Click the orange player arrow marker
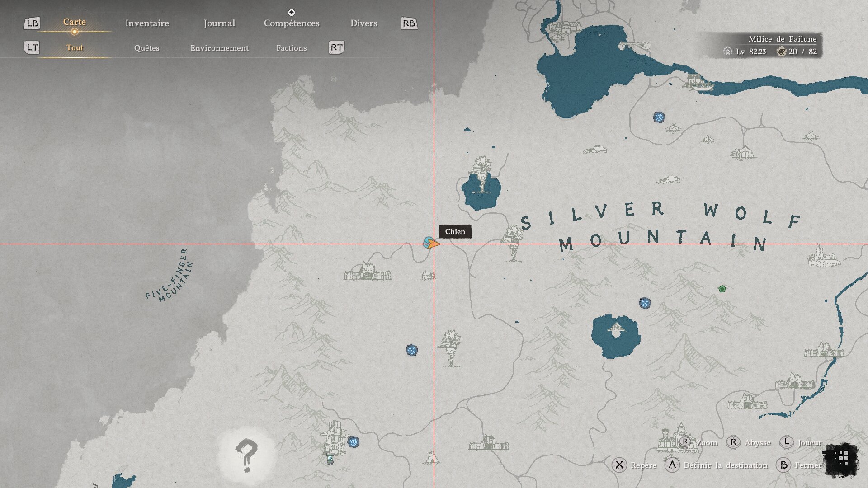The image size is (868, 488). (x=433, y=244)
